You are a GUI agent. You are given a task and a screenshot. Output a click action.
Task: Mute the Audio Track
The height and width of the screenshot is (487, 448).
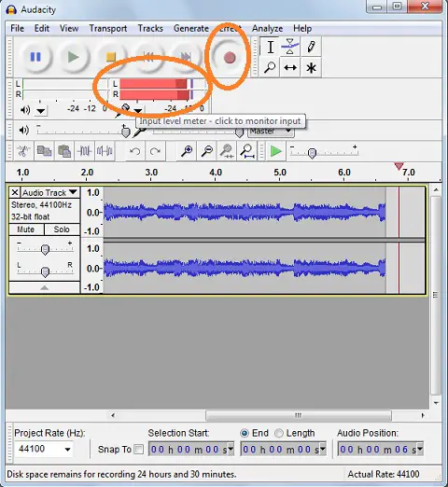coord(26,230)
